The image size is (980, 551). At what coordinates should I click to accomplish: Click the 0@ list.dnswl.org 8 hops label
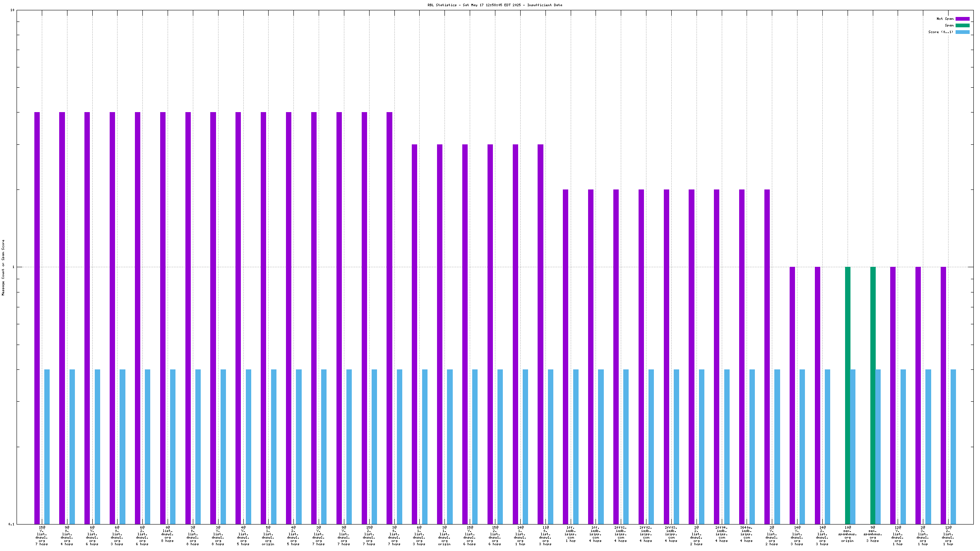pyautogui.click(x=168, y=534)
